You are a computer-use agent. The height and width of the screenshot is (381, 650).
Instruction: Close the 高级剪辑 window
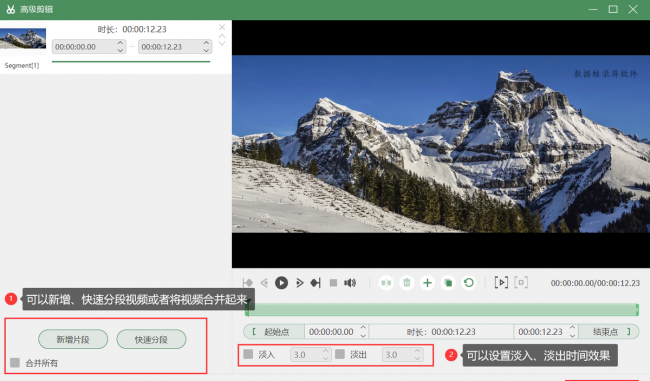click(633, 9)
